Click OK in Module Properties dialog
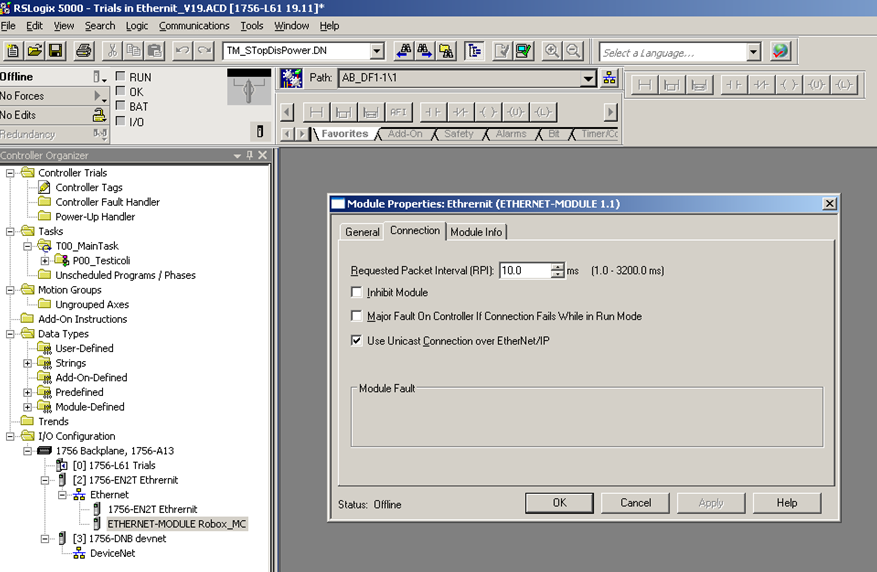877x572 pixels. pyautogui.click(x=559, y=503)
